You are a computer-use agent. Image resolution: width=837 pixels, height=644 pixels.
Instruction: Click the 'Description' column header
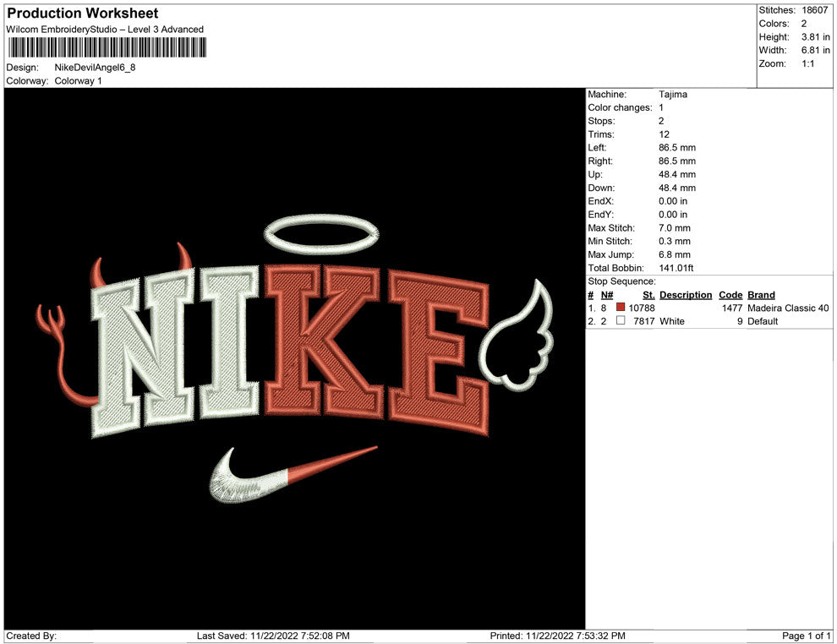[686, 295]
